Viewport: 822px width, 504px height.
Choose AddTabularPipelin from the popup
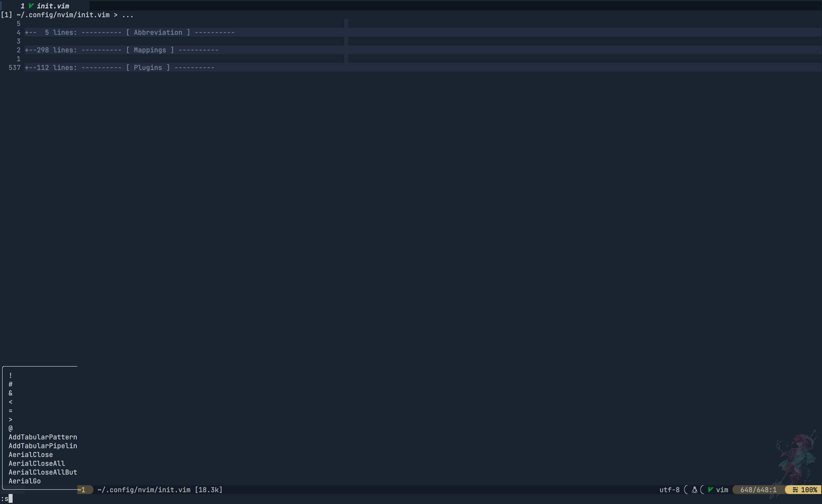[x=43, y=446]
